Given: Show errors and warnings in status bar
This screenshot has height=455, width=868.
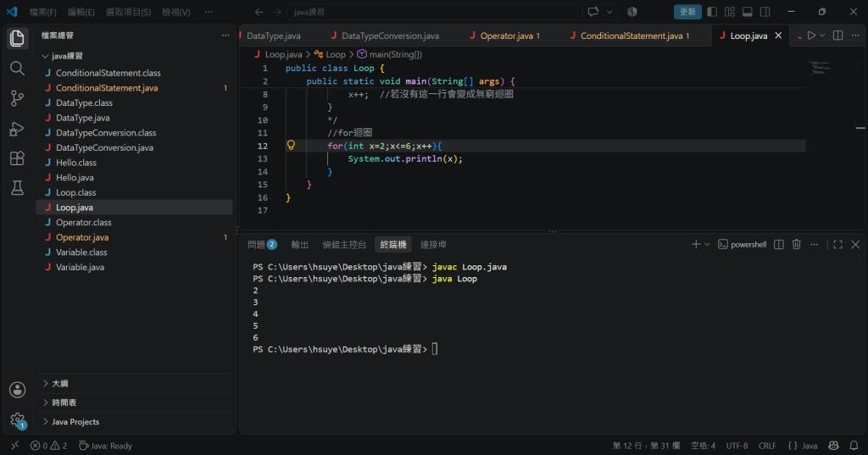Looking at the screenshot, I should click(x=48, y=446).
